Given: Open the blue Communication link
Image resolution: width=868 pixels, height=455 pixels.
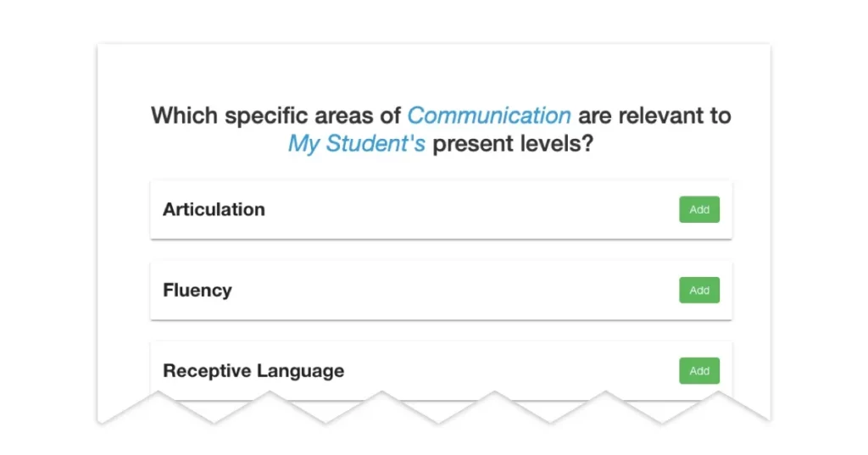Looking at the screenshot, I should 489,115.
